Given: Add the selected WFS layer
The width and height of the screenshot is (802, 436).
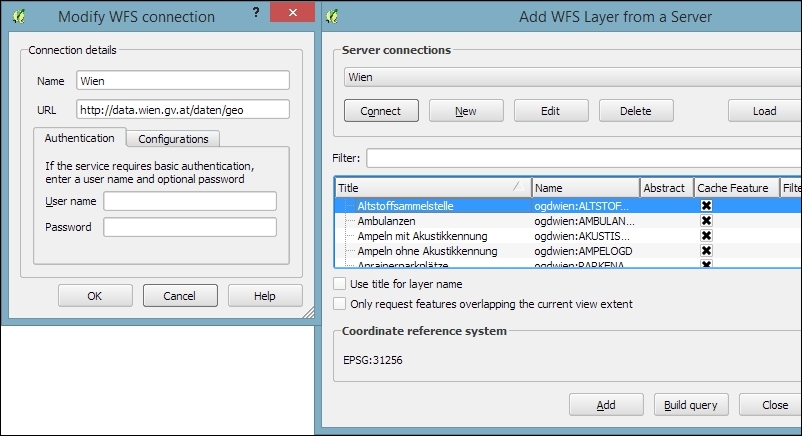Looking at the screenshot, I should click(x=606, y=405).
